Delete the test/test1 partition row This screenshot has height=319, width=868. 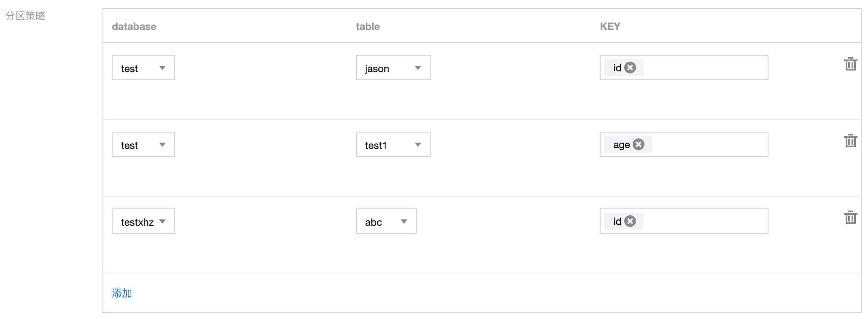pos(850,141)
